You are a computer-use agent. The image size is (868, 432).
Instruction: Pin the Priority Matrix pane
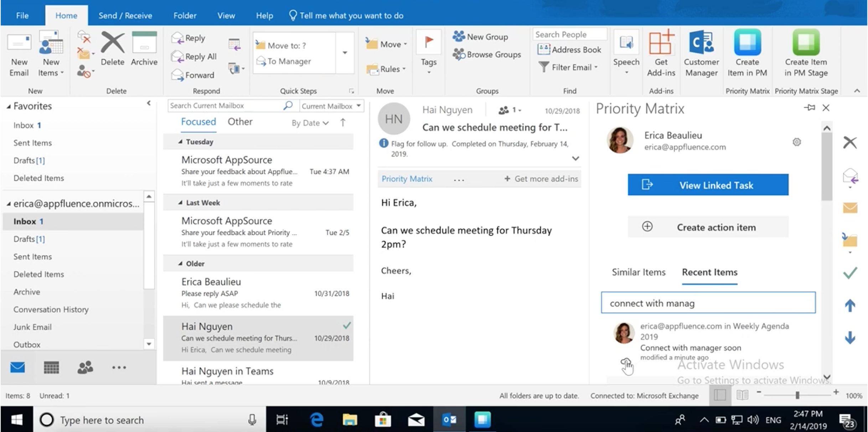[810, 108]
